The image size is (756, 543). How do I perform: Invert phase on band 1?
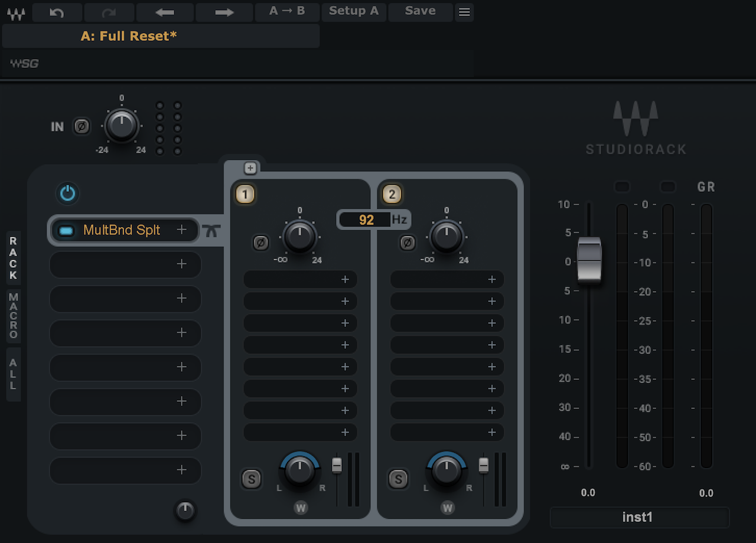[x=260, y=242]
